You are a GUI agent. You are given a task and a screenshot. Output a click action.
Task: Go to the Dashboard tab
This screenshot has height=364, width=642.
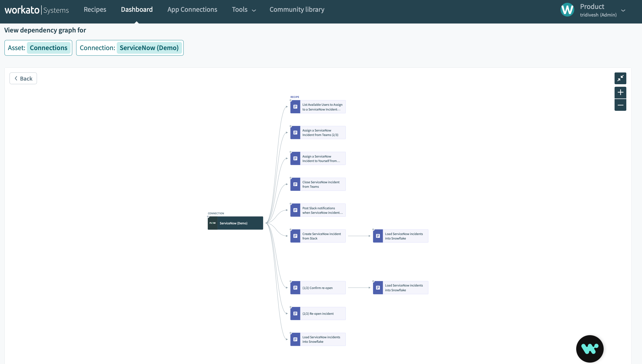[x=137, y=10]
